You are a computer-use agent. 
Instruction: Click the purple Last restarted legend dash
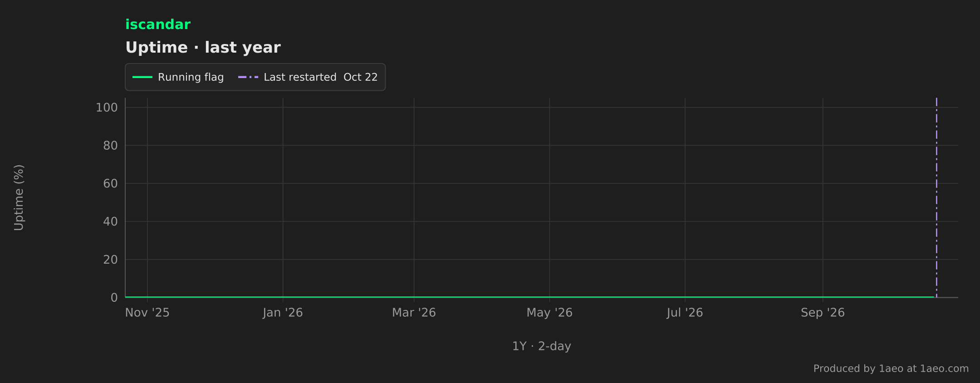248,77
